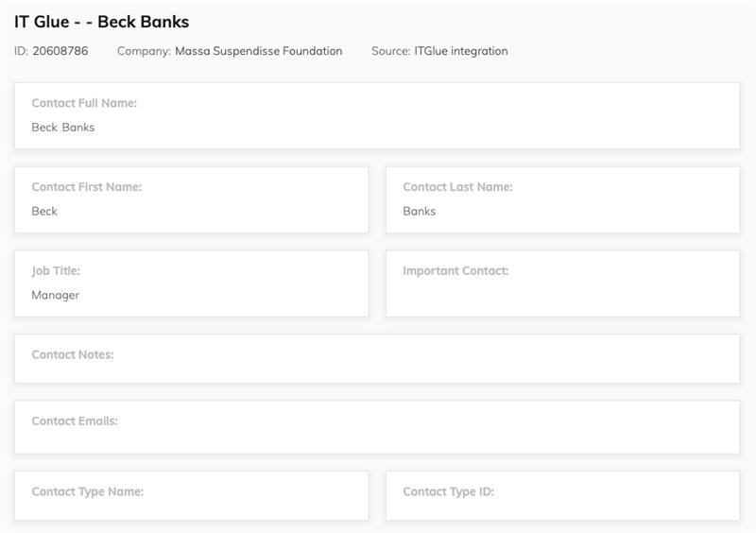Click the ID number 20608786
This screenshot has height=533, width=756.
[60, 51]
